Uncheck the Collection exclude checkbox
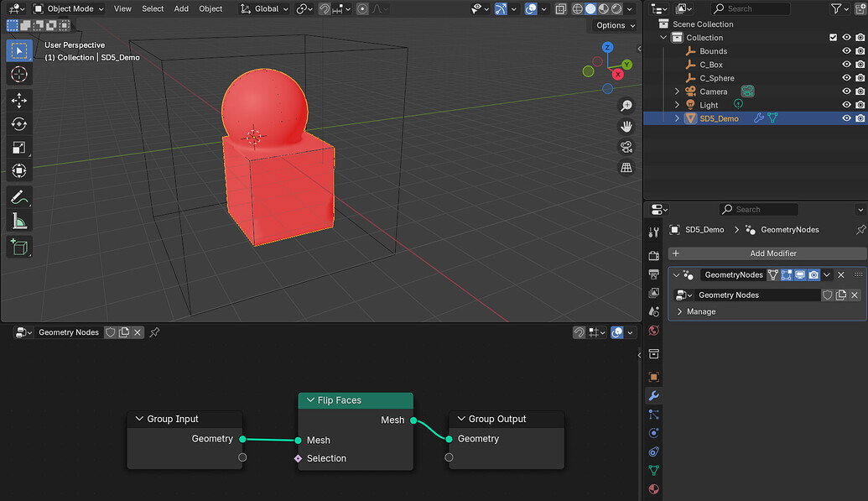868x501 pixels. click(x=833, y=38)
